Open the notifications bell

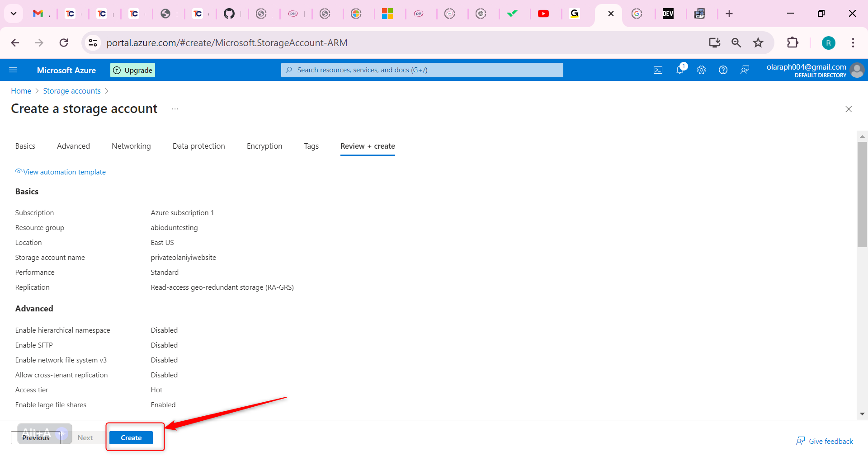pyautogui.click(x=679, y=70)
